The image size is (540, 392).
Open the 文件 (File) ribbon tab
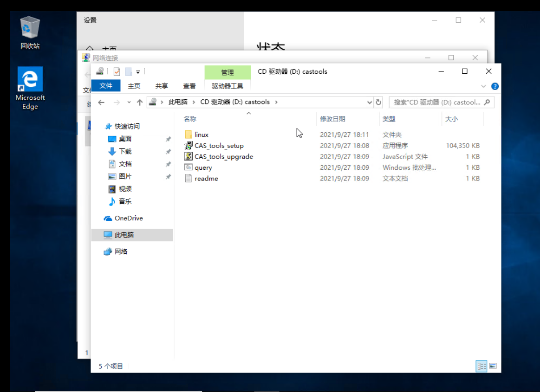tap(106, 86)
